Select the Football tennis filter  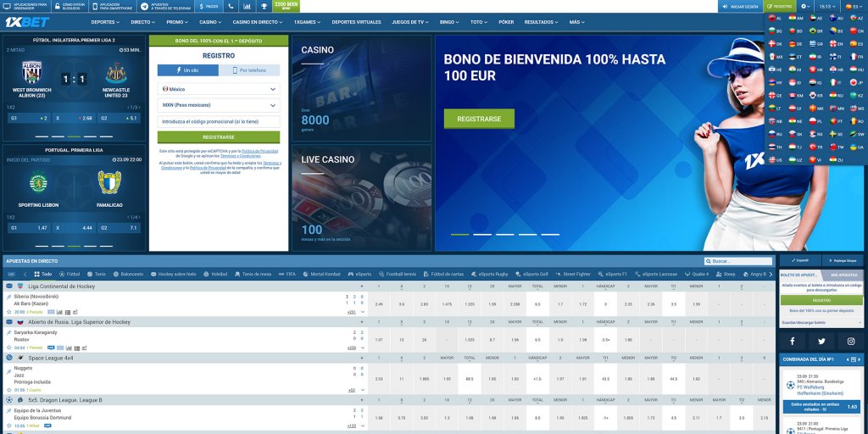tap(397, 274)
